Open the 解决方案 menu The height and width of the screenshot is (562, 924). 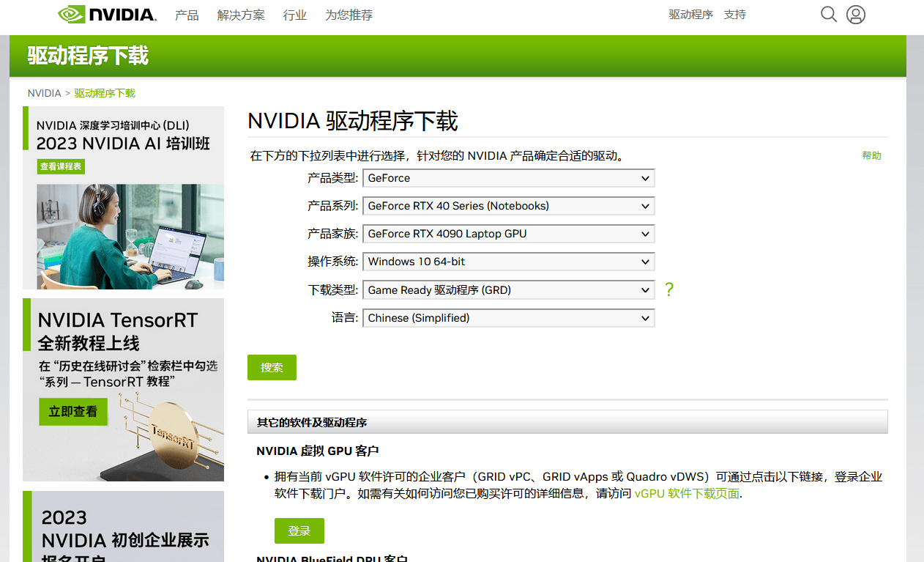(x=241, y=15)
